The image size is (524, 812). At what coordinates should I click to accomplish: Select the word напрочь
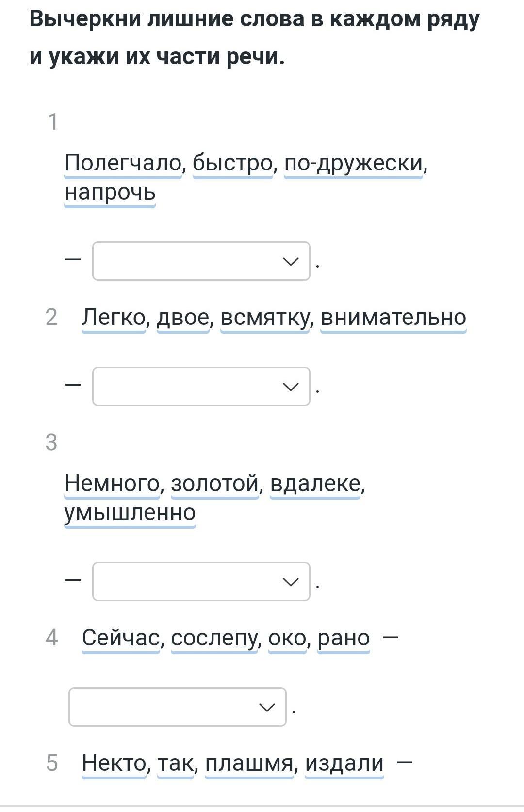point(110,192)
